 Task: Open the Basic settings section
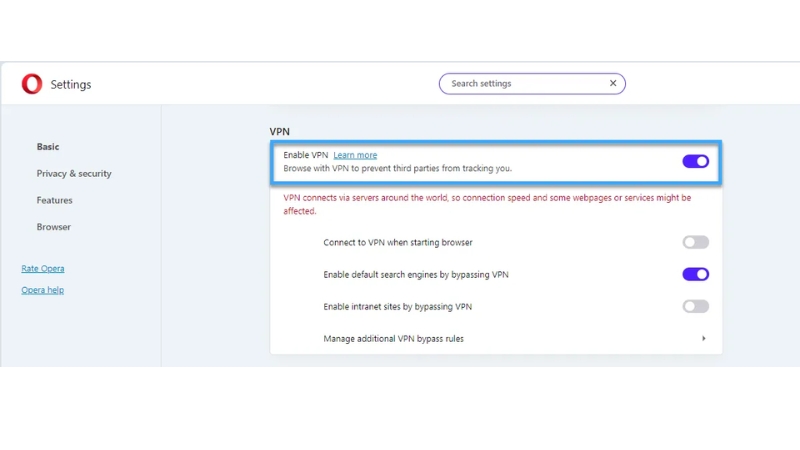tap(48, 147)
